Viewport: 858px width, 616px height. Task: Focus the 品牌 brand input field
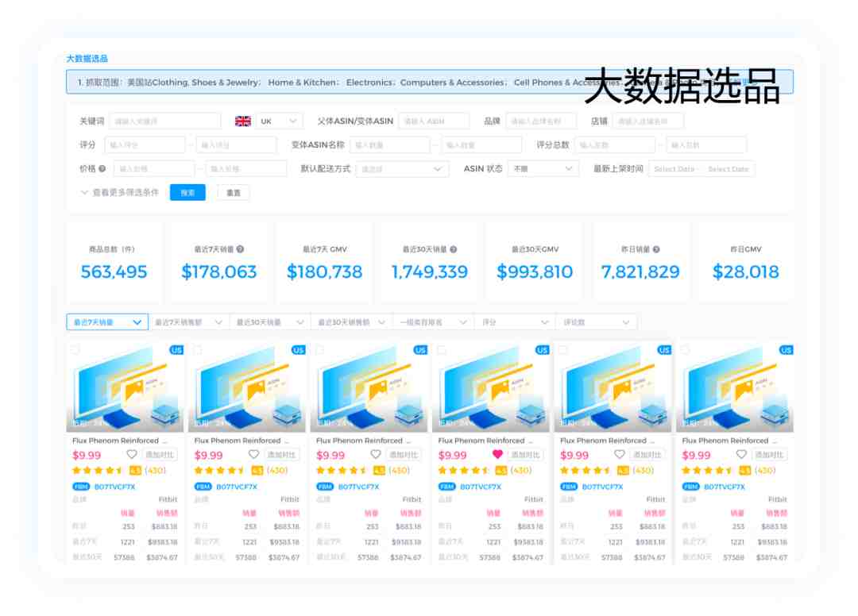[x=541, y=121]
